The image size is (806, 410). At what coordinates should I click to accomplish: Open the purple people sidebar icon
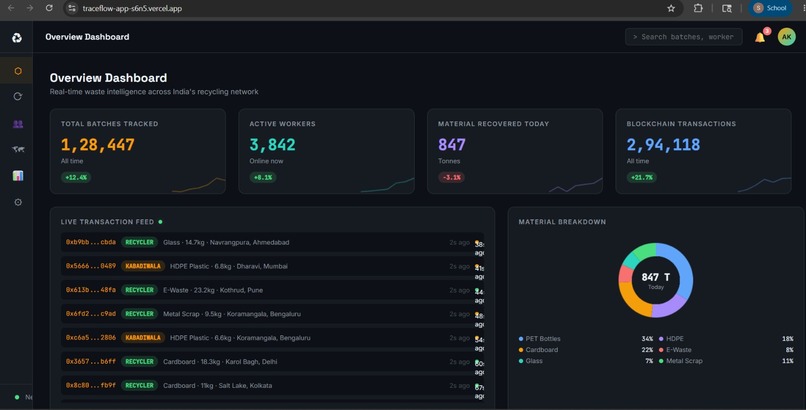[18, 124]
